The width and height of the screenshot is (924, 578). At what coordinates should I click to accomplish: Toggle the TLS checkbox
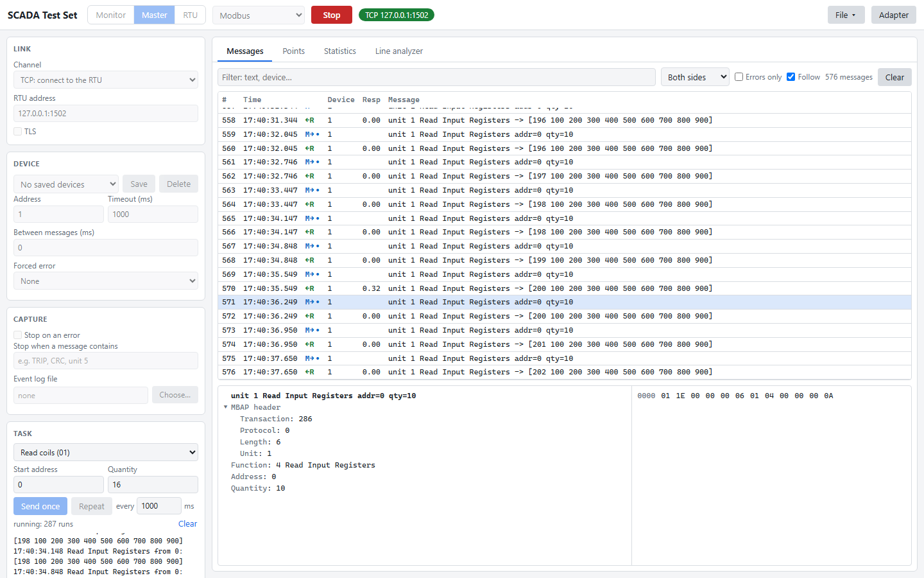18,132
